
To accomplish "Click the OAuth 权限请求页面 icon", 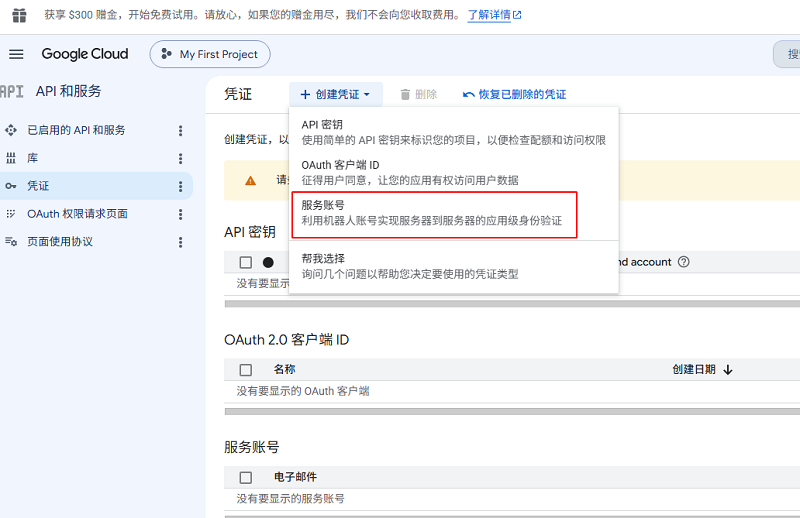I will tap(11, 214).
